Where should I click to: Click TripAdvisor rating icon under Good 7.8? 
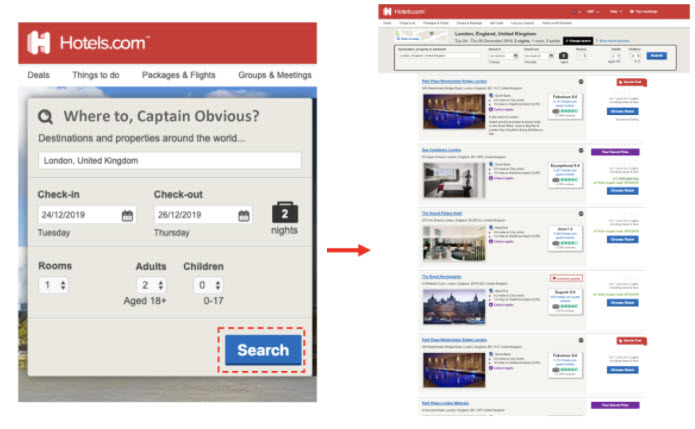coord(555,243)
